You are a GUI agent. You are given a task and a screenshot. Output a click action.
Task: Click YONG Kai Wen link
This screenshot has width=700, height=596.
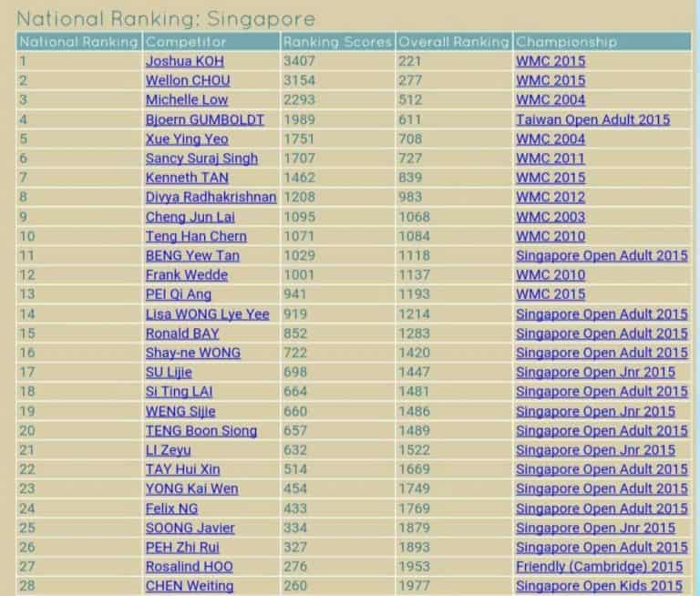(191, 488)
